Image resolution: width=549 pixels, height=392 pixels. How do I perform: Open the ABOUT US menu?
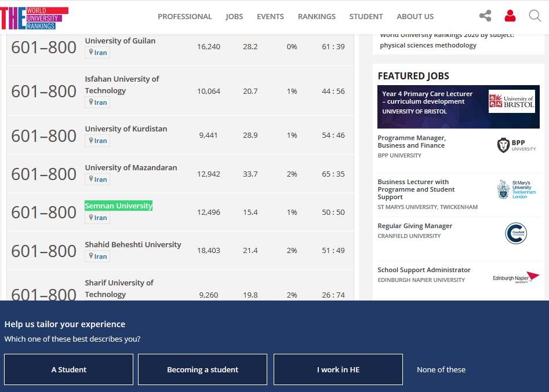415,16
